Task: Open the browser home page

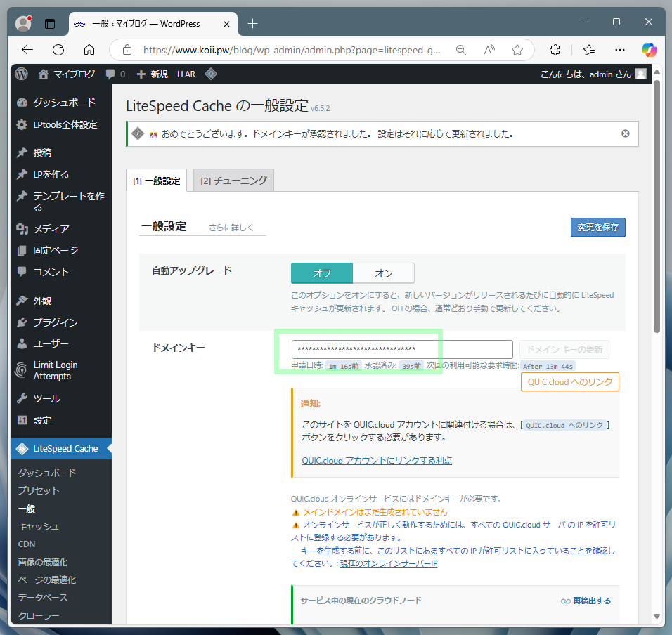Action: pos(89,50)
